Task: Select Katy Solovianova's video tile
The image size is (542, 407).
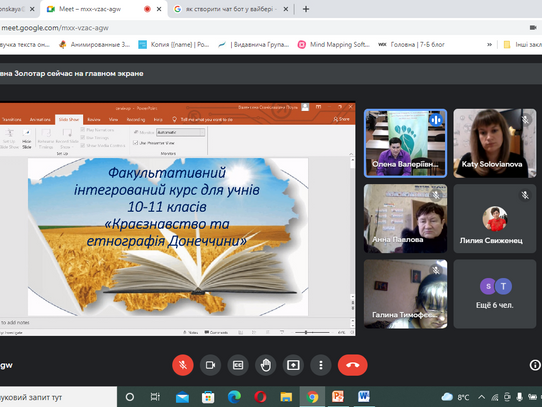Action: coord(495,143)
